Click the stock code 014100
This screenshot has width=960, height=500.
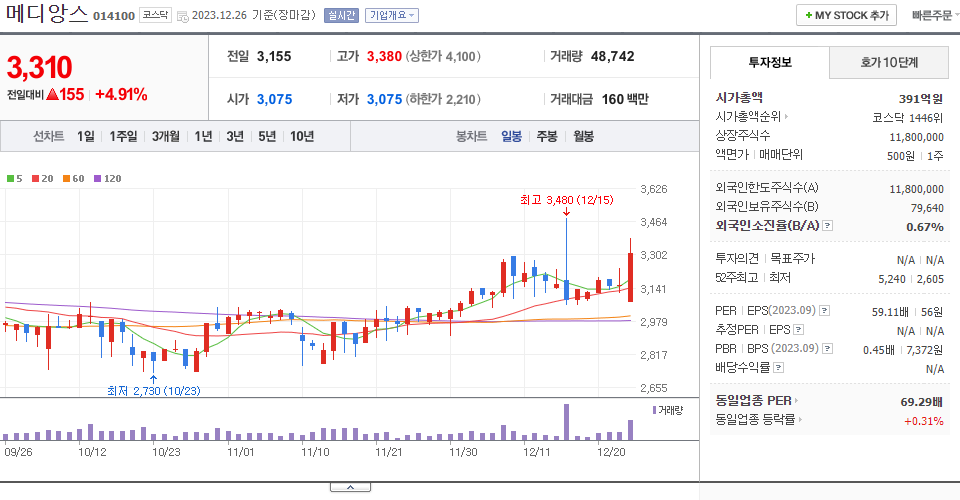114,16
